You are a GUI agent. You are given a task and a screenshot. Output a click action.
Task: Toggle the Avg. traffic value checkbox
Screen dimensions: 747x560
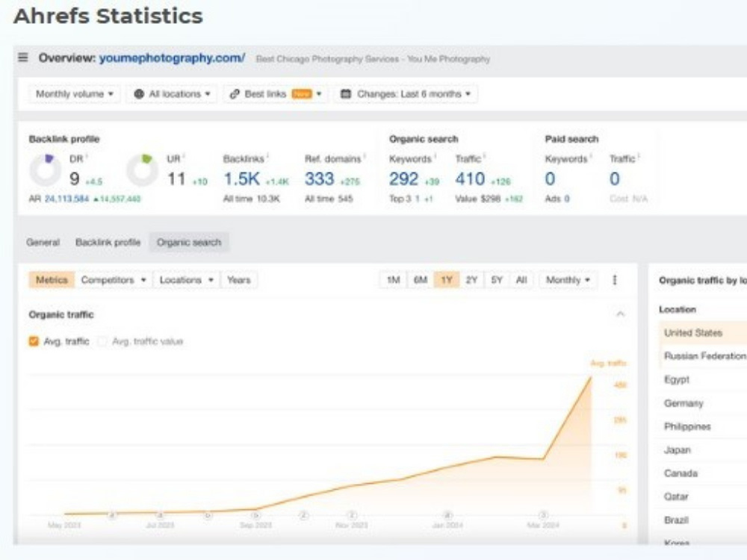pos(102,341)
